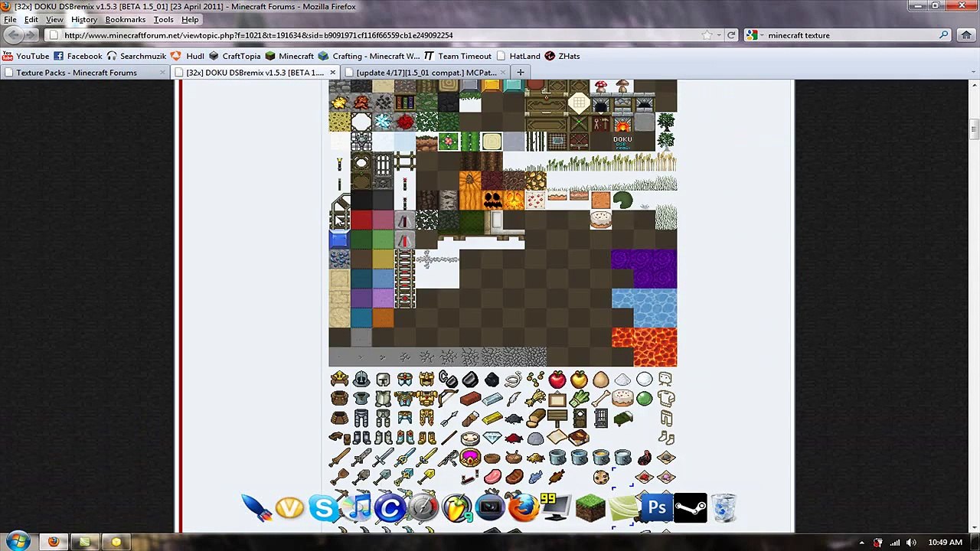Open the CraftTopia bookmark
The image size is (980, 551).
click(235, 56)
